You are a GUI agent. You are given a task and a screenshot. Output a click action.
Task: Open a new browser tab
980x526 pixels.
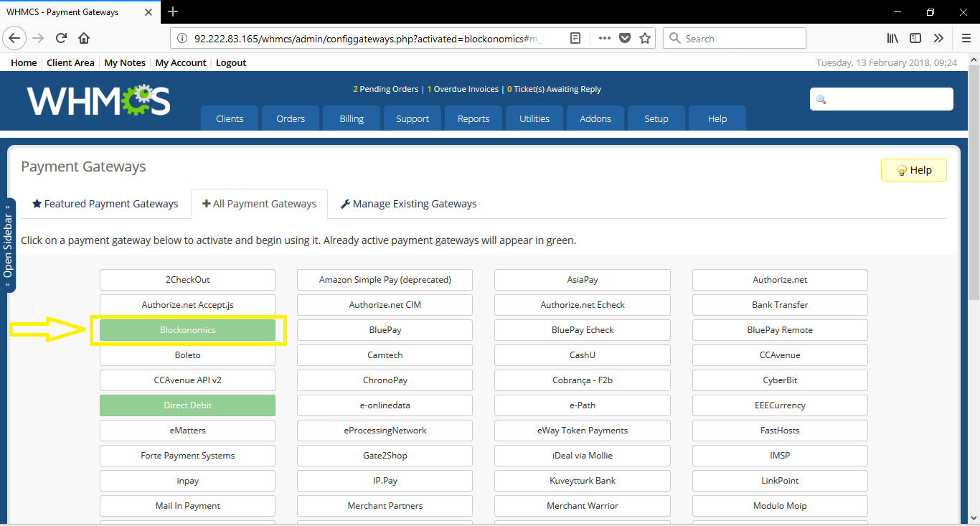tap(173, 11)
